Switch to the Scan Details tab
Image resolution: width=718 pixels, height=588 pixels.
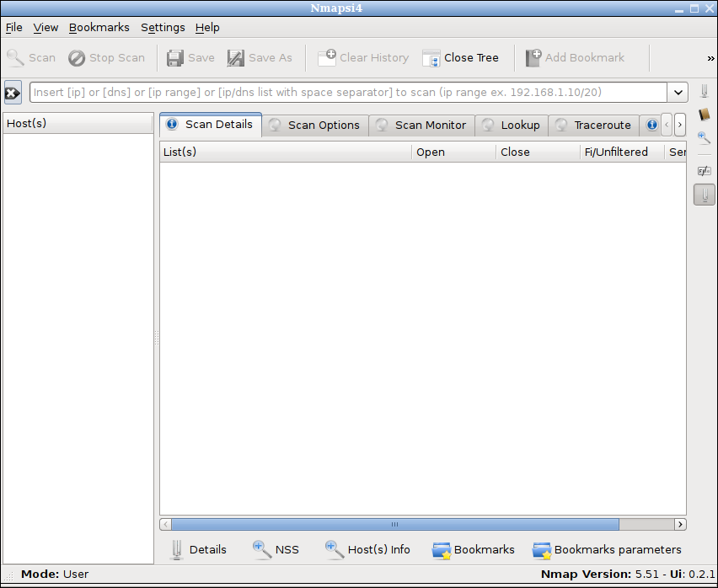pyautogui.click(x=211, y=125)
